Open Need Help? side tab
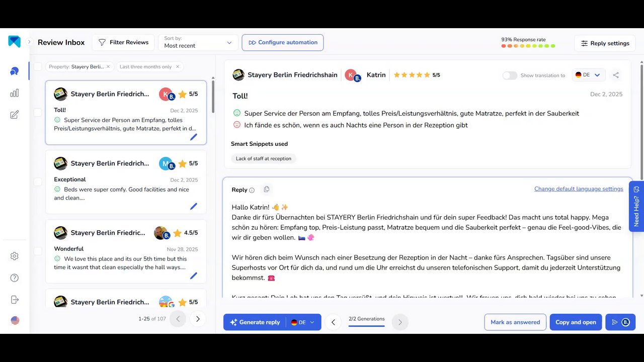Screen dimensions: 644x362 coord(636,206)
